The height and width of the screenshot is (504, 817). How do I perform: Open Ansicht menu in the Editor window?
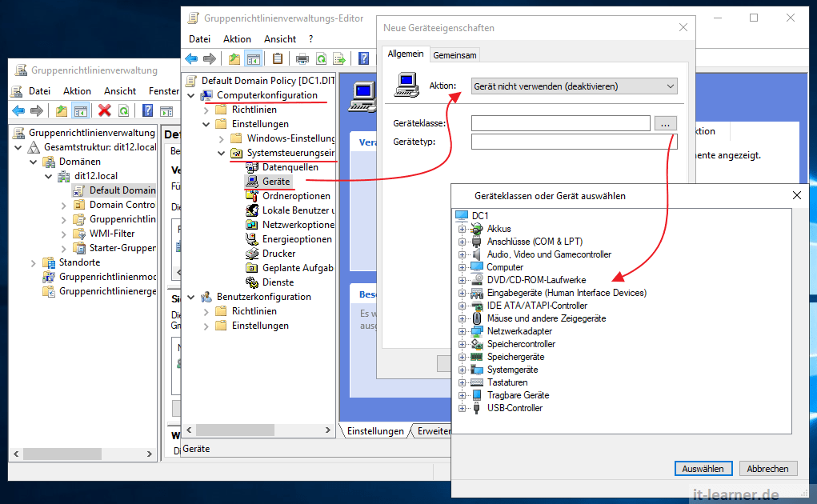coord(280,39)
